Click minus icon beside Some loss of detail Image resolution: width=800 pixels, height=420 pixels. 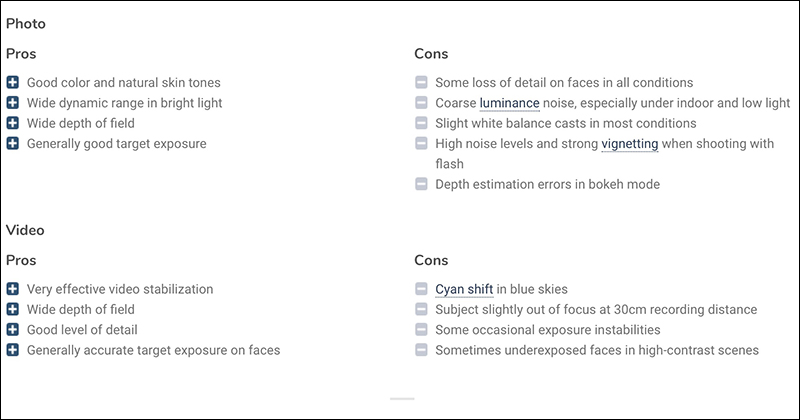[421, 82]
